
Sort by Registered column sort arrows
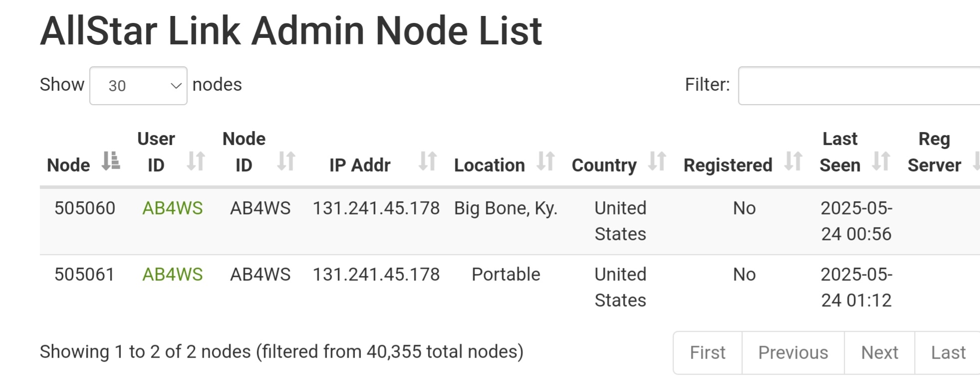pyautogui.click(x=793, y=162)
